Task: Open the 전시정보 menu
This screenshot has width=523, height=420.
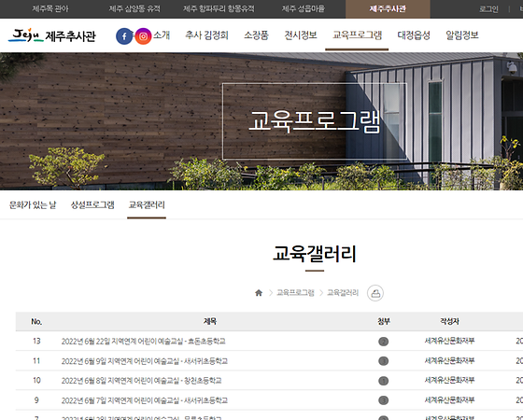Action: (301, 35)
